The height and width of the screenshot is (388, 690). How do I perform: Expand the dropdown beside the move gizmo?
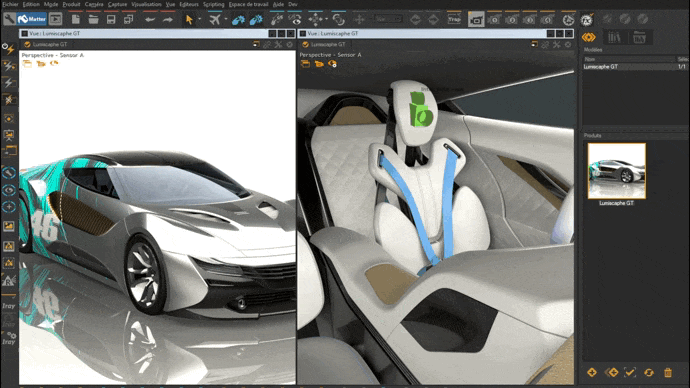click(327, 19)
